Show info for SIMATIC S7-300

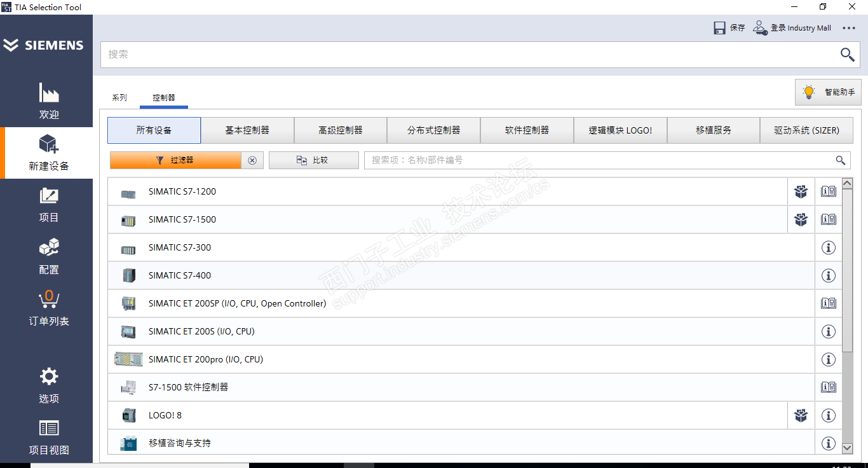(x=829, y=247)
